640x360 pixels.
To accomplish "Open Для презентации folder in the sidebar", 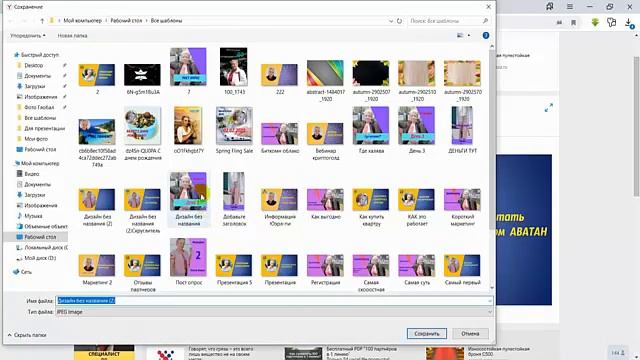I will (44, 129).
